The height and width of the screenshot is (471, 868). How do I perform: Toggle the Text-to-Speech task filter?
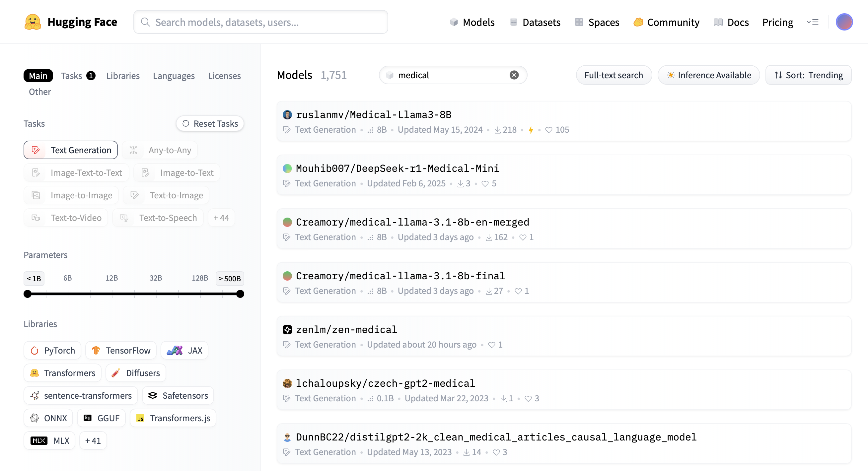tap(158, 218)
